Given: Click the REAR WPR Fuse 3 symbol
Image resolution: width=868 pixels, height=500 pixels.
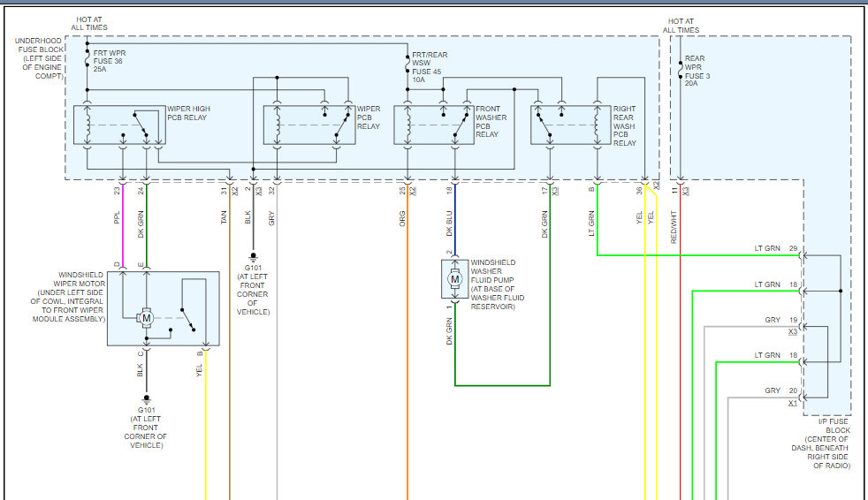Looking at the screenshot, I should click(x=679, y=69).
